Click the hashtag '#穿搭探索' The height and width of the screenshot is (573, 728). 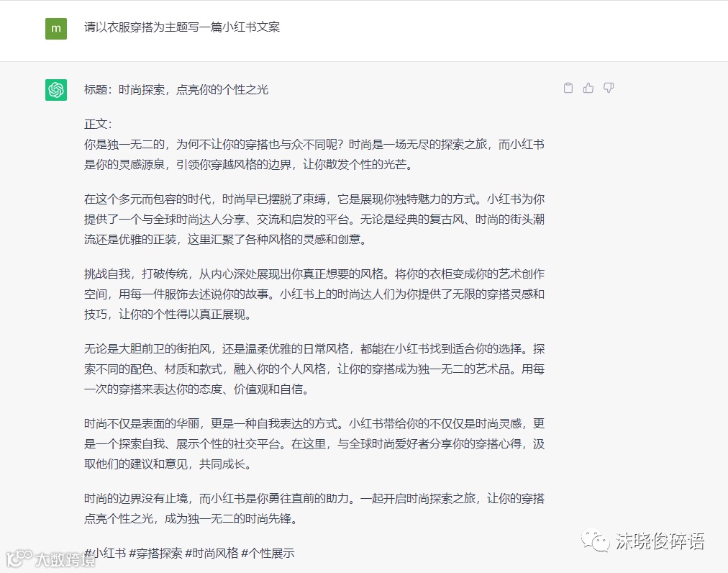coord(155,553)
